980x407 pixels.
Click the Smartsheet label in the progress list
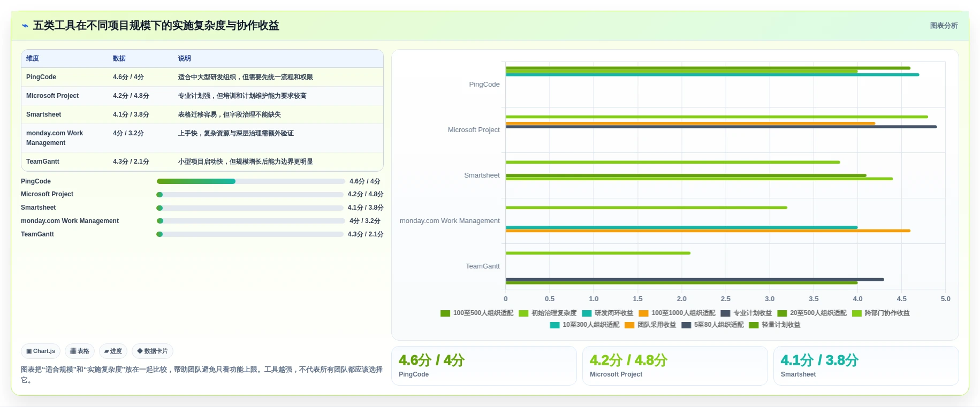pos(39,208)
